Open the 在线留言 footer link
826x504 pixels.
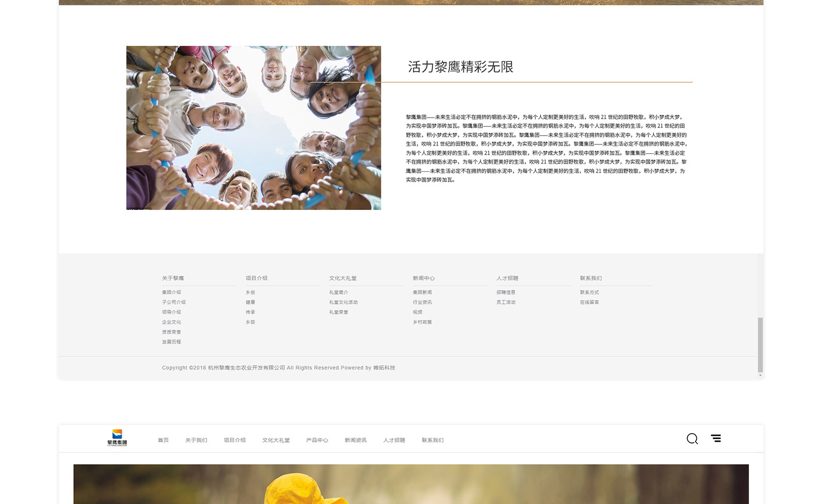(x=590, y=302)
